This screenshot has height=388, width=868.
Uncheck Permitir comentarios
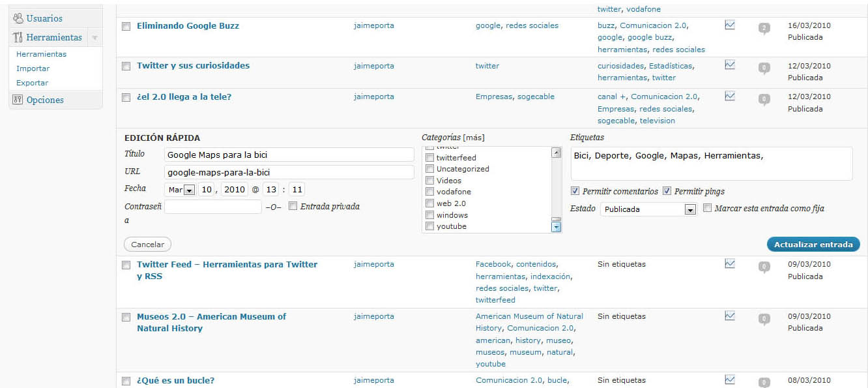click(575, 191)
